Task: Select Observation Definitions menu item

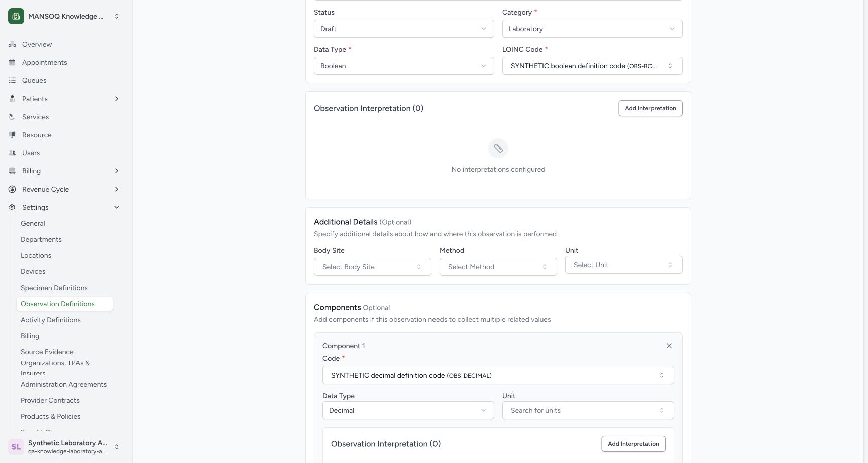Action: [64, 304]
